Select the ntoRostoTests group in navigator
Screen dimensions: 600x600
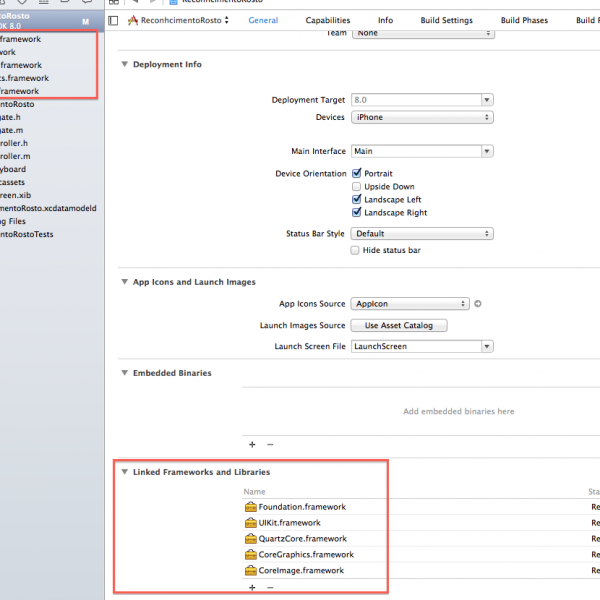(26, 234)
